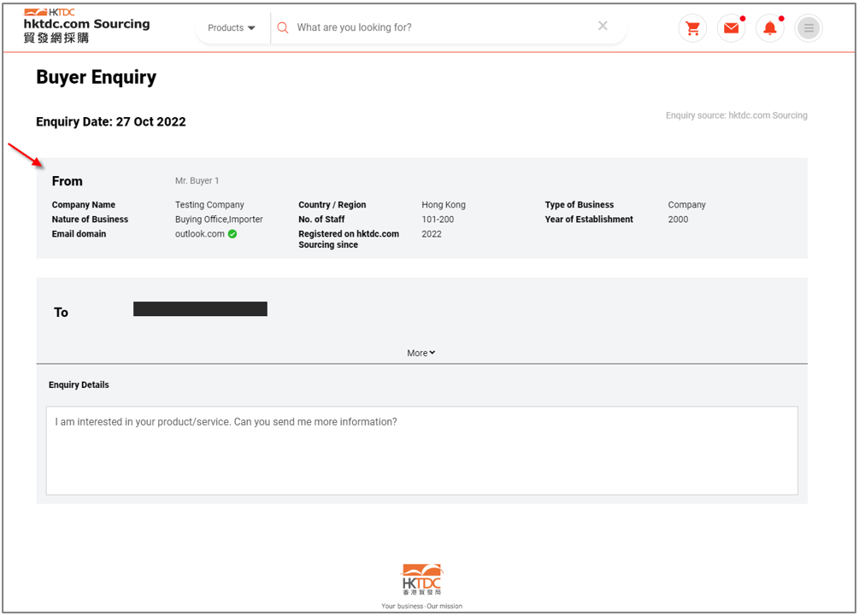Click the Enquiry Details message box
859x616 pixels.
click(x=422, y=450)
